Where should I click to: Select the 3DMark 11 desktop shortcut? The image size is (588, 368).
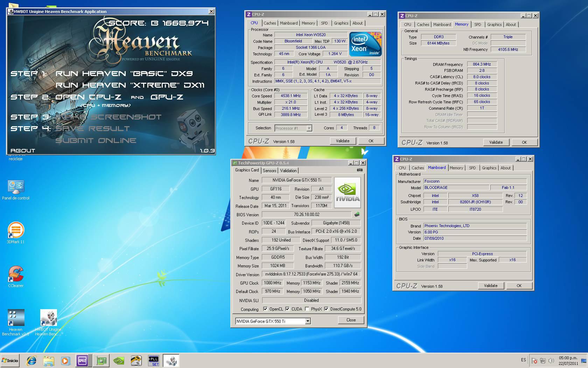pos(16,233)
